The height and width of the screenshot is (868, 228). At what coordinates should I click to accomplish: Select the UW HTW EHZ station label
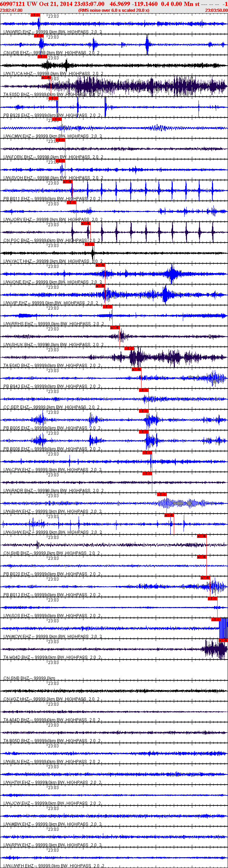point(52,783)
